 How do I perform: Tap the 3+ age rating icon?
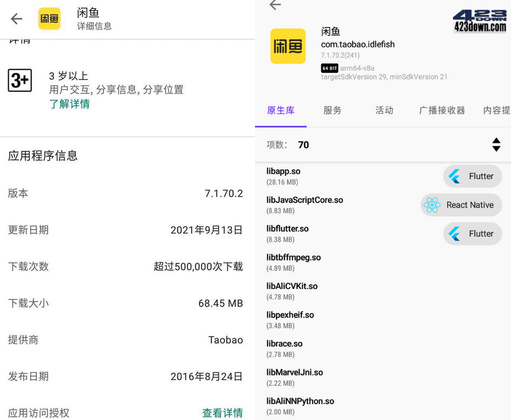pyautogui.click(x=19, y=80)
